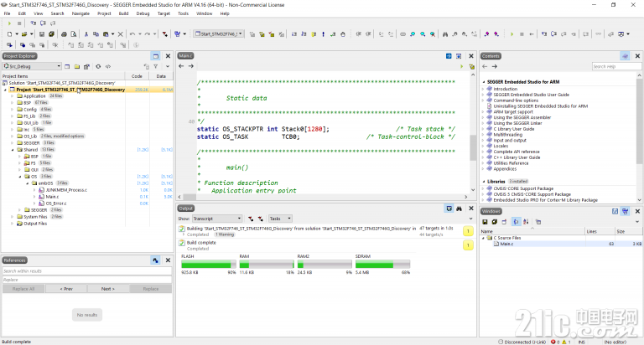Click the Prev button in References
The height and width of the screenshot is (345, 644).
[x=66, y=289]
